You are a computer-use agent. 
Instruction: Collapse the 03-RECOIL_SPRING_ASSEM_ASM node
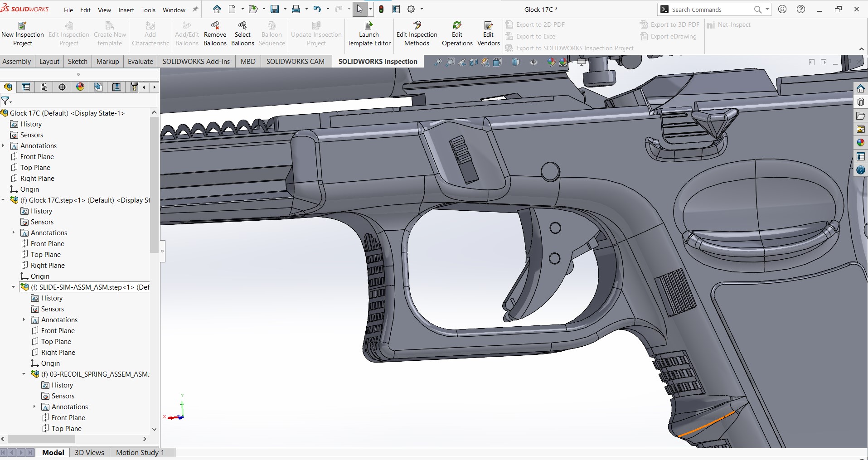(x=24, y=374)
